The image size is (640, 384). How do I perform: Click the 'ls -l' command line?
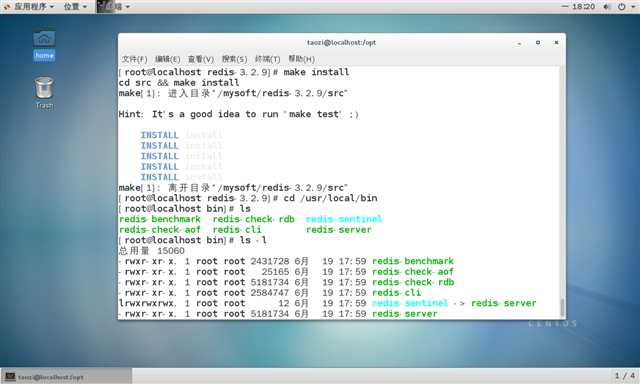192,240
